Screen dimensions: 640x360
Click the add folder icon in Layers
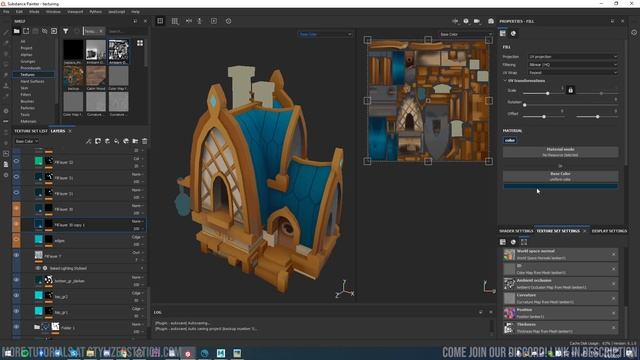pyautogui.click(x=136, y=141)
